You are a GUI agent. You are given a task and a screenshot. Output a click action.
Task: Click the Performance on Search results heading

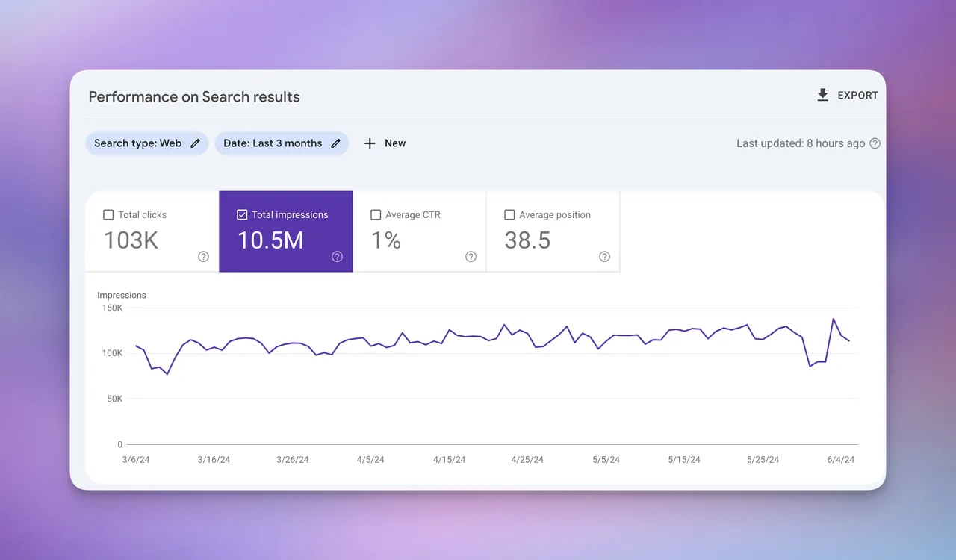coord(194,96)
